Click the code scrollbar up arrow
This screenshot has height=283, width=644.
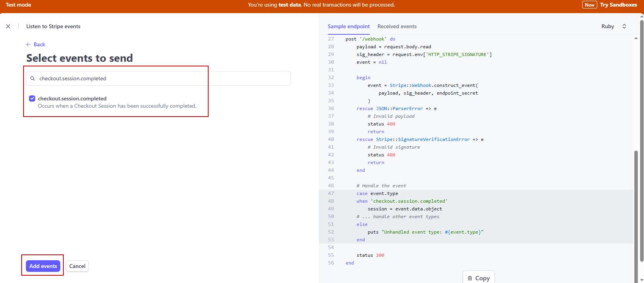coord(636,38)
